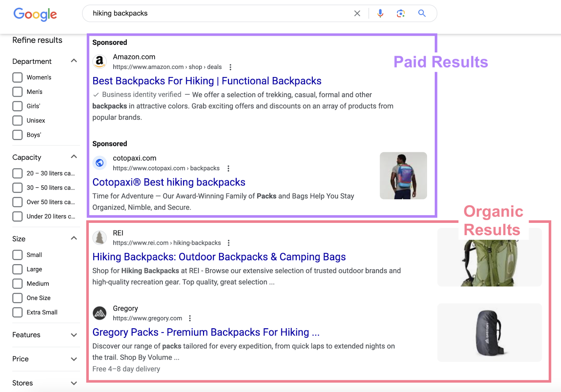Check the Boys' department filter
561x392 pixels.
18,135
